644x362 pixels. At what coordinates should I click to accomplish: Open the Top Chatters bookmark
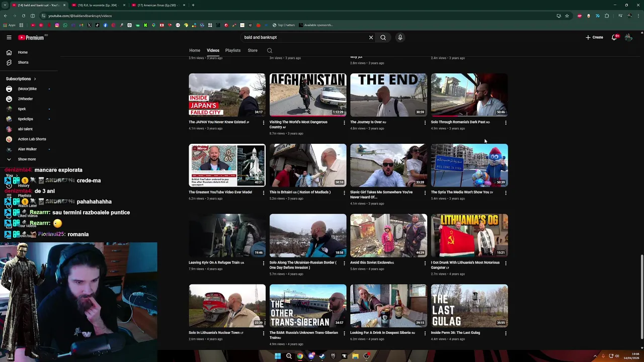(284, 25)
